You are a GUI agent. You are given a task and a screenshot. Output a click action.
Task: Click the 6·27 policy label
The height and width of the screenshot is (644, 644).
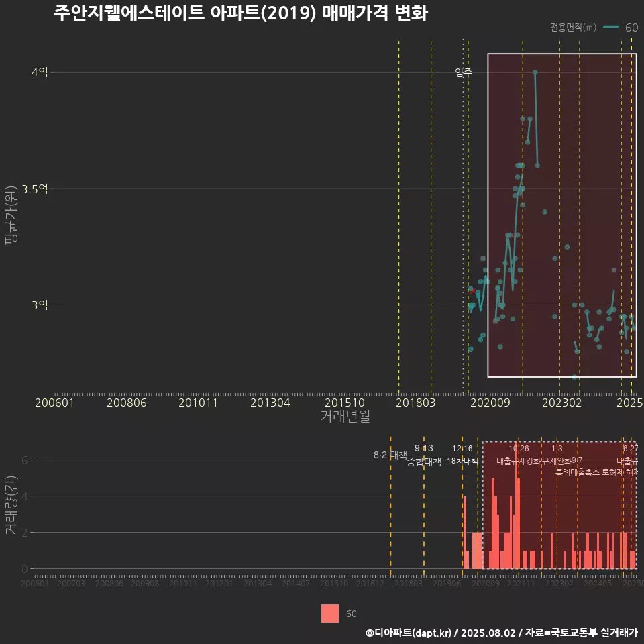tap(631, 449)
